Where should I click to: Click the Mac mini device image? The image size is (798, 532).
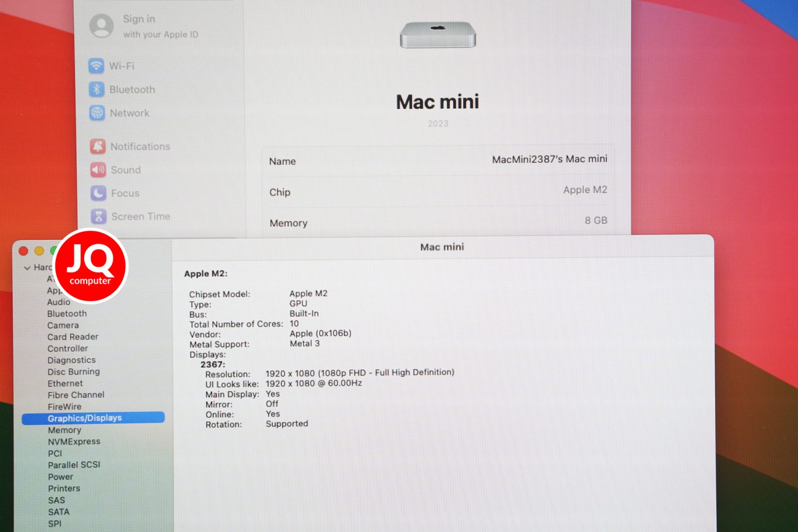(x=438, y=35)
